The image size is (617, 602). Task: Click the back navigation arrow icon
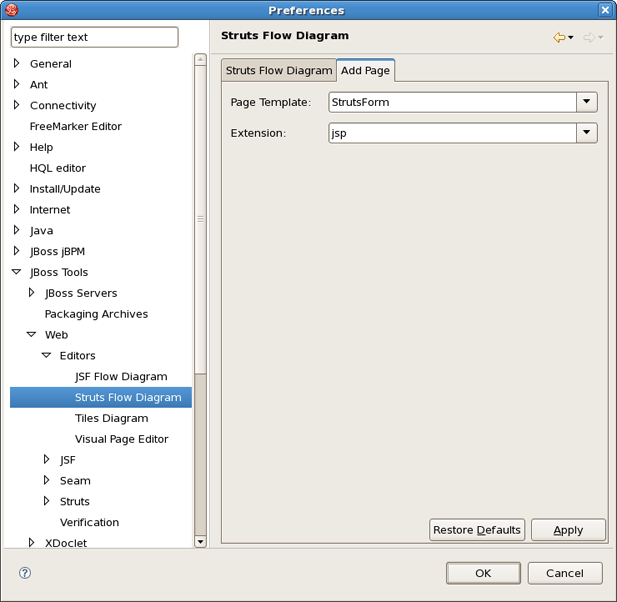point(559,38)
